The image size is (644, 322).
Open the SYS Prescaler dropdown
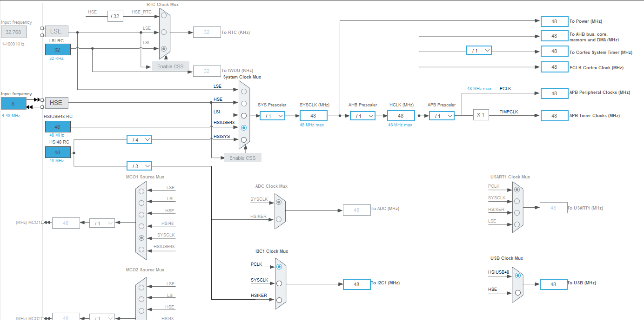click(x=272, y=115)
